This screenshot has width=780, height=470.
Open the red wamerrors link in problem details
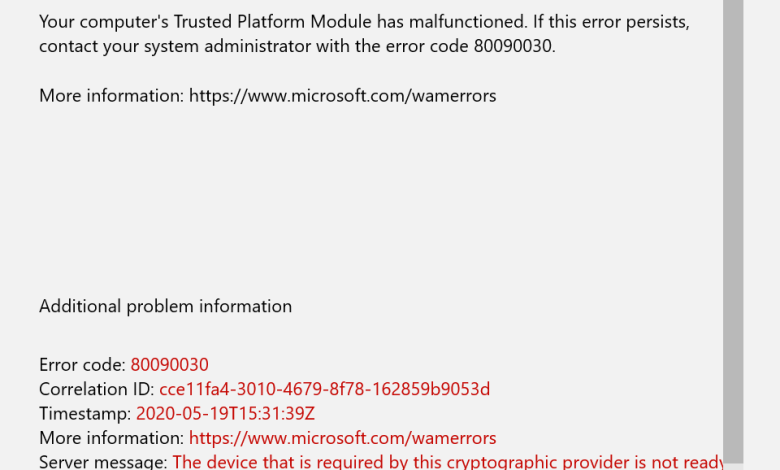pyautogui.click(x=342, y=438)
